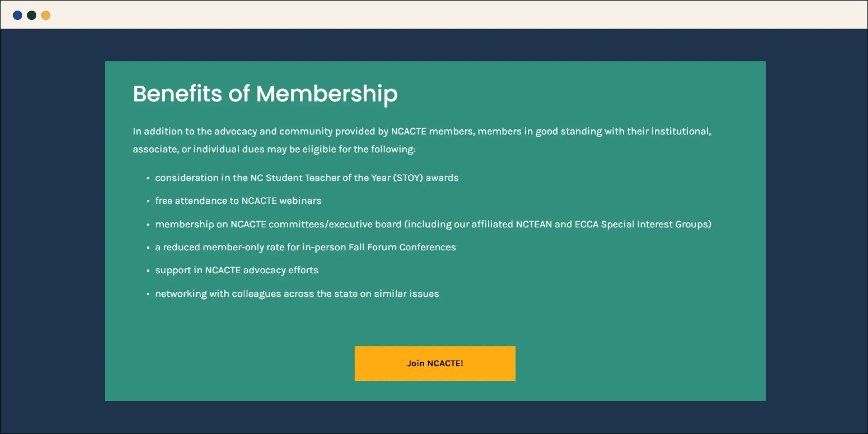Click the Fall Forum Conferences bullet item
Image resolution: width=868 pixels, height=434 pixels.
(305, 247)
